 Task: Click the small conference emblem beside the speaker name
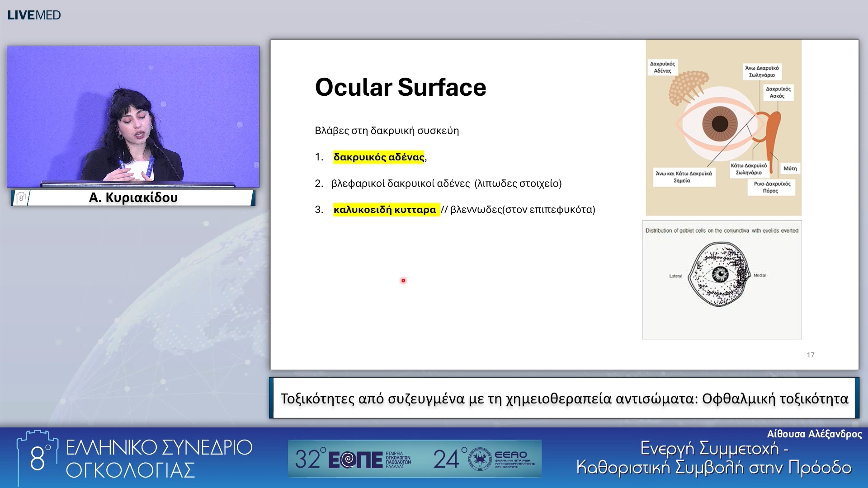(x=21, y=197)
